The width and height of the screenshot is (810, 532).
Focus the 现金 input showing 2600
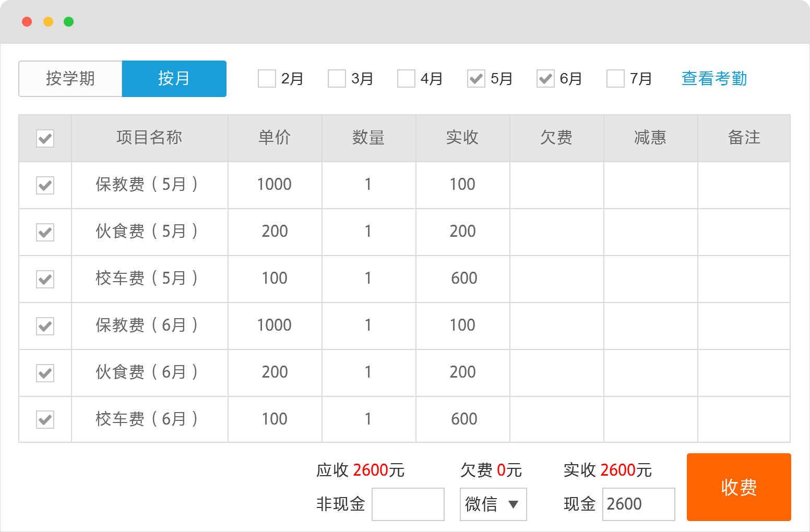(x=638, y=504)
